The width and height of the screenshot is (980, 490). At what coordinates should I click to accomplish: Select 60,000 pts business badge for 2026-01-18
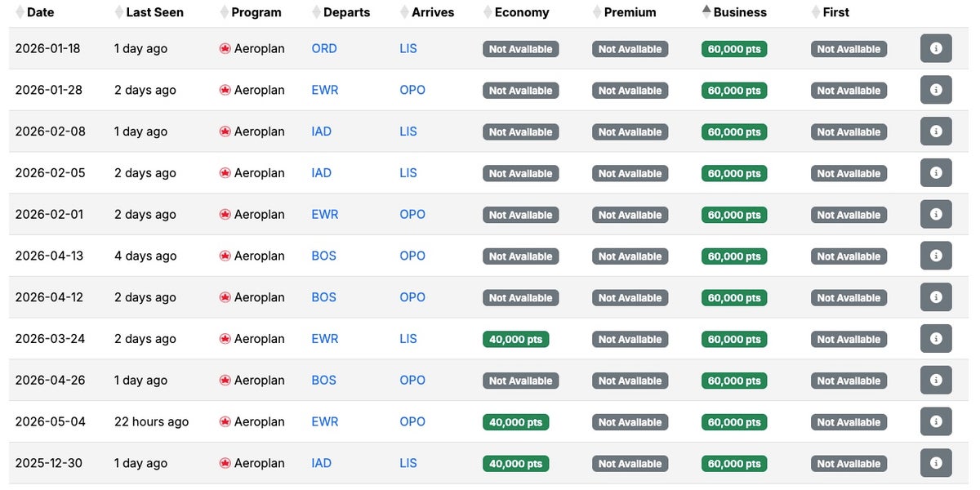734,49
